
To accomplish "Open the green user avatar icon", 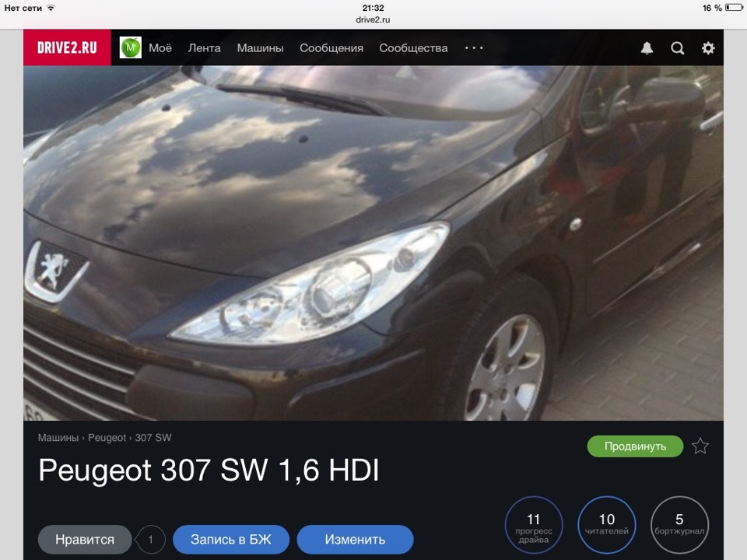I will point(130,47).
